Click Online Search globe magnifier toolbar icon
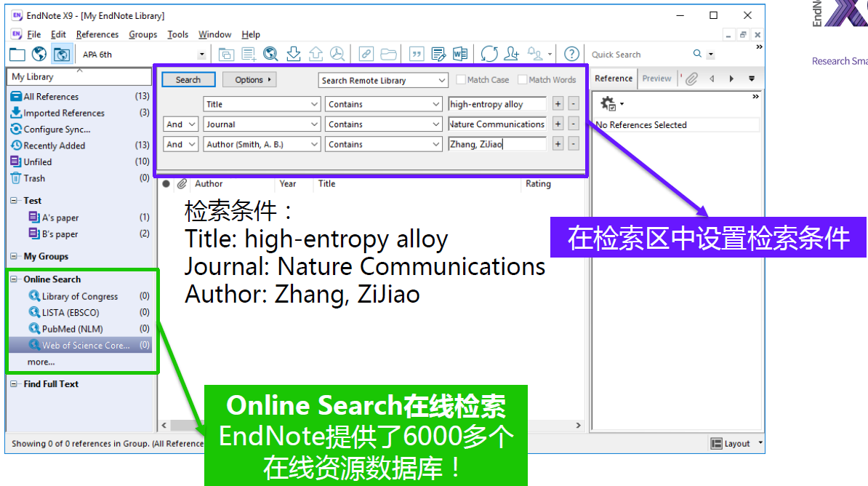Image resolution: width=868 pixels, height=486 pixels. (270, 55)
